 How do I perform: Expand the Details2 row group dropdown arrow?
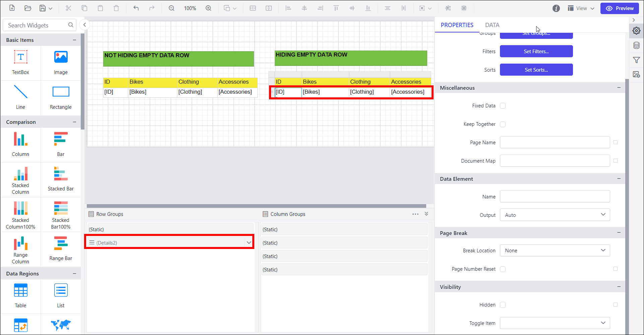click(x=249, y=243)
